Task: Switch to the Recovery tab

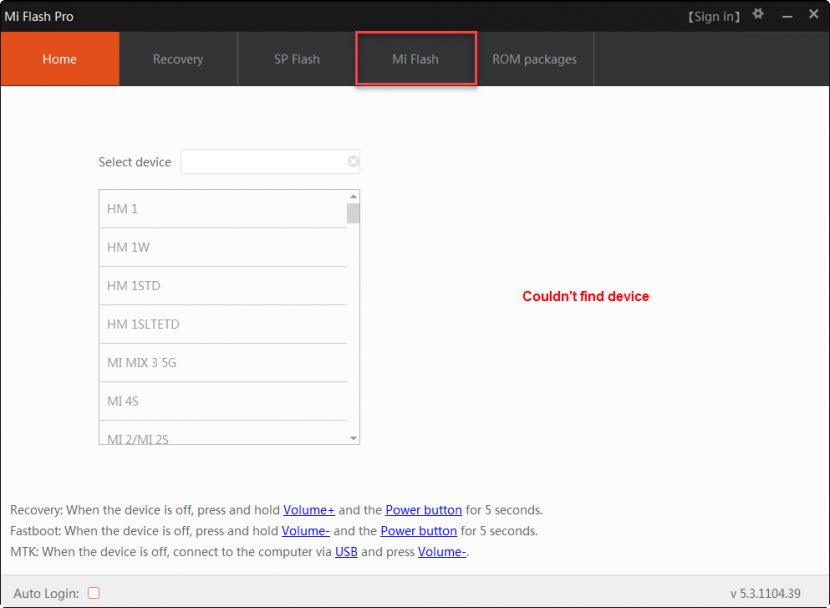Action: pos(178,59)
